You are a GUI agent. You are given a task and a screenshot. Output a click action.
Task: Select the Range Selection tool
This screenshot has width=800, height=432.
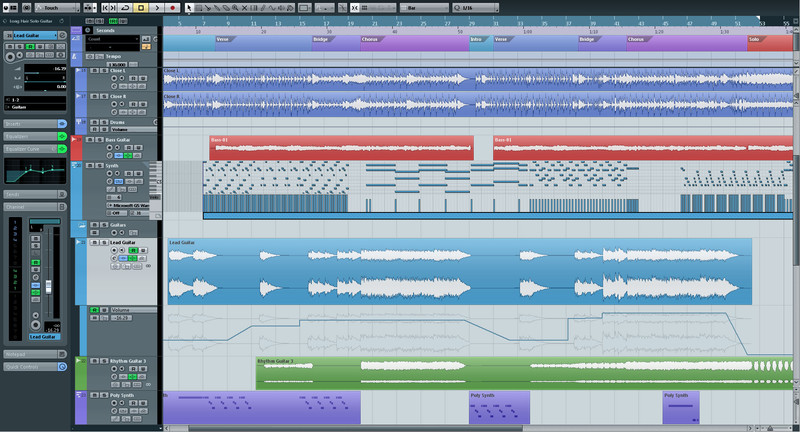pyautogui.click(x=201, y=8)
